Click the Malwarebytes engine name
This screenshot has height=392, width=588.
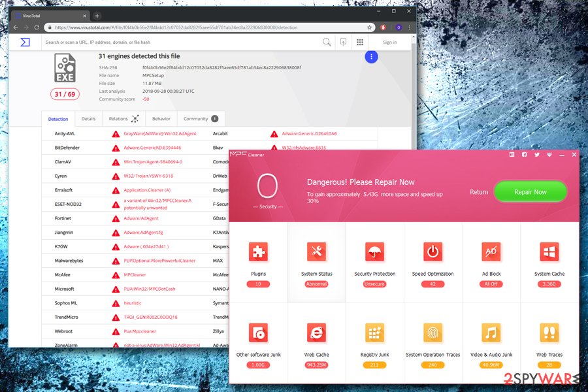(69, 261)
